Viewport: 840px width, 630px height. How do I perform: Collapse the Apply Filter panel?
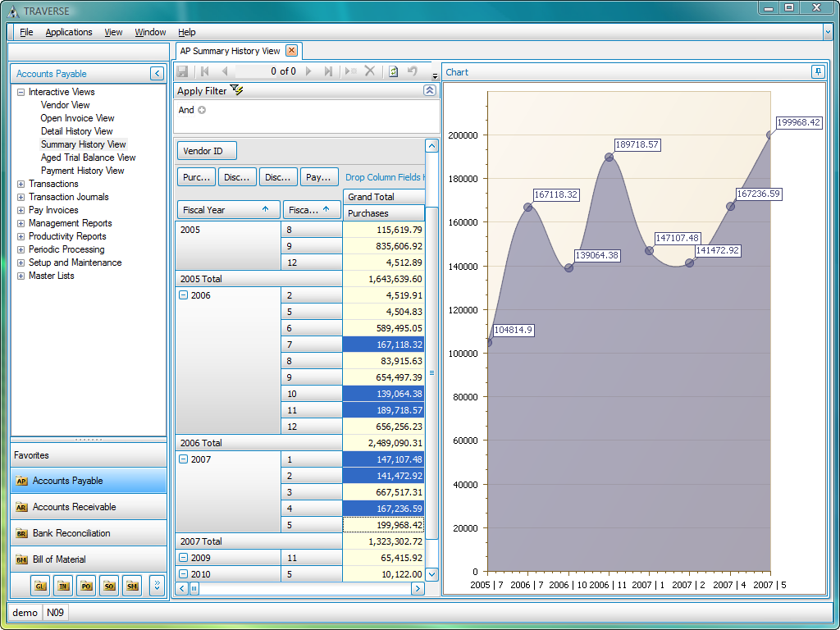point(430,90)
